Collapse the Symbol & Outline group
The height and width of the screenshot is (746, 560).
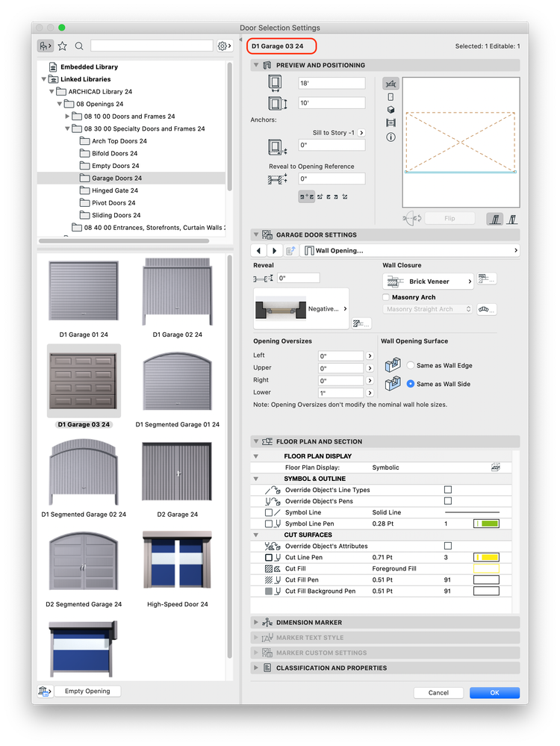tap(256, 479)
